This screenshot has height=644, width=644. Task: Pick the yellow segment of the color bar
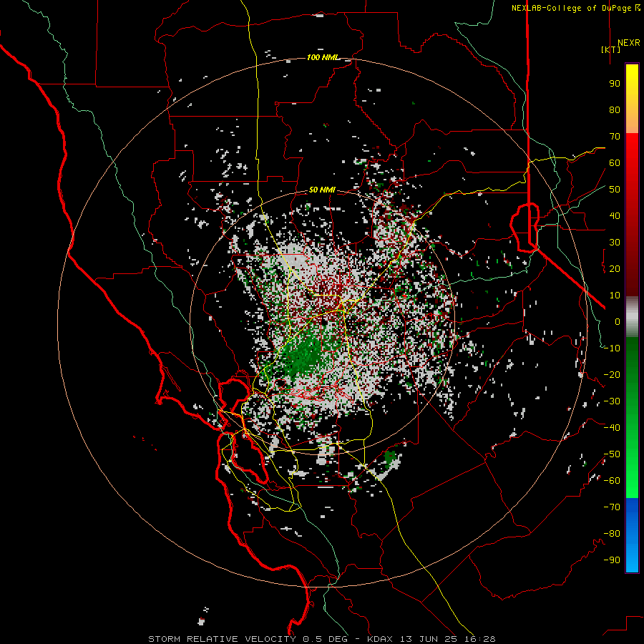click(632, 99)
